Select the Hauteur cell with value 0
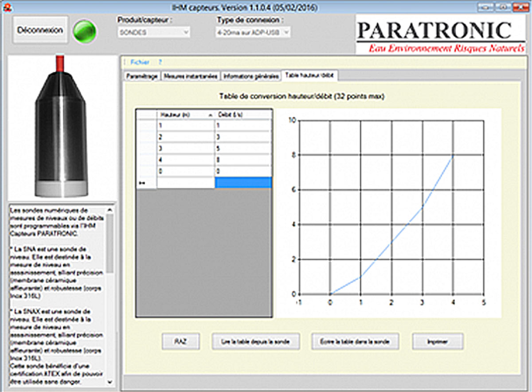The height and width of the screenshot is (392, 532). [186, 171]
